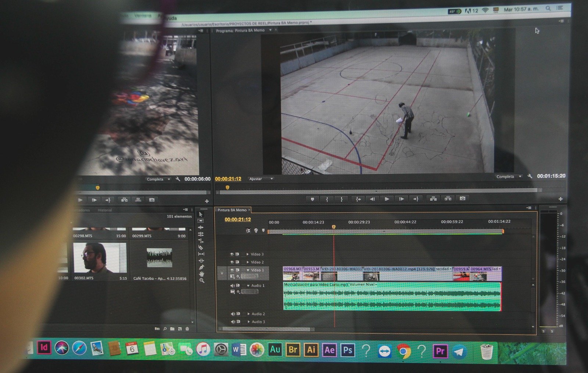Viewport: 588px width, 373px height.
Task: Select the Razor tool in tools panel
Action: pyautogui.click(x=201, y=247)
